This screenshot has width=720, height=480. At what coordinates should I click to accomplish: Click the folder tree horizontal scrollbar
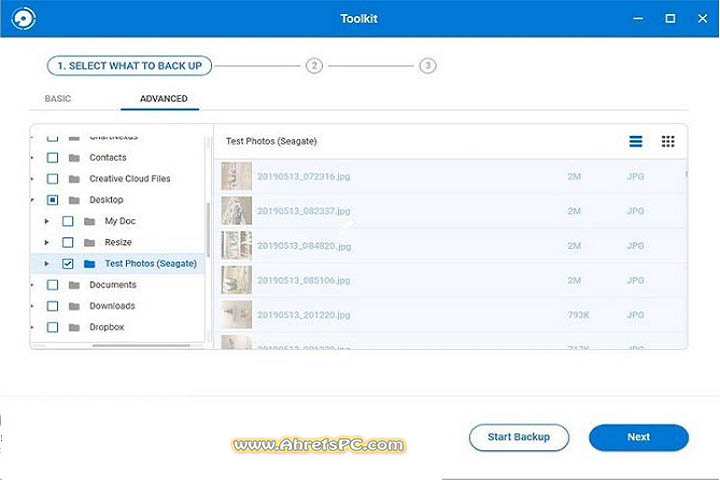(141, 345)
